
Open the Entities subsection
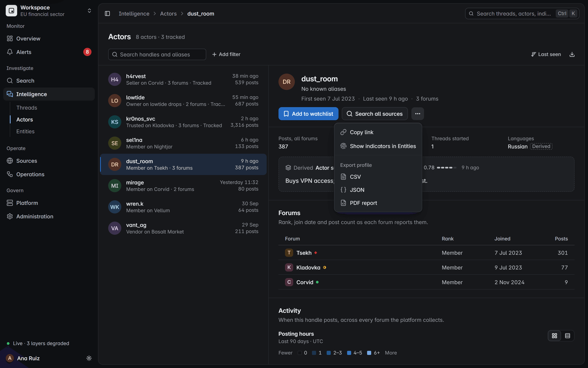pyautogui.click(x=25, y=131)
